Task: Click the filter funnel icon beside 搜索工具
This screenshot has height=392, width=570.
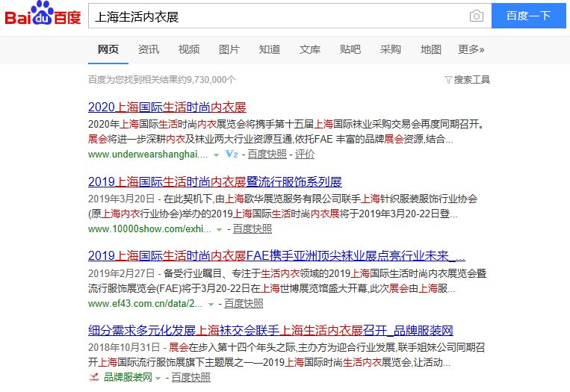Action: tap(448, 80)
